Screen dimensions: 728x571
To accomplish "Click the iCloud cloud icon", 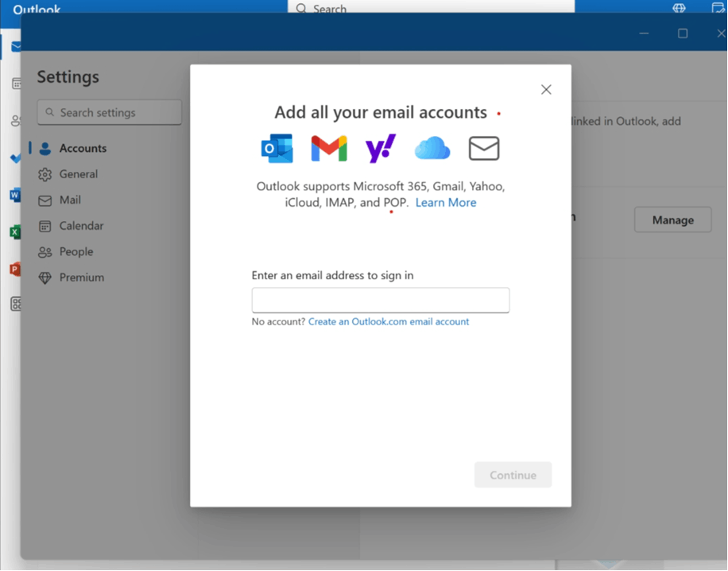I will click(x=432, y=148).
